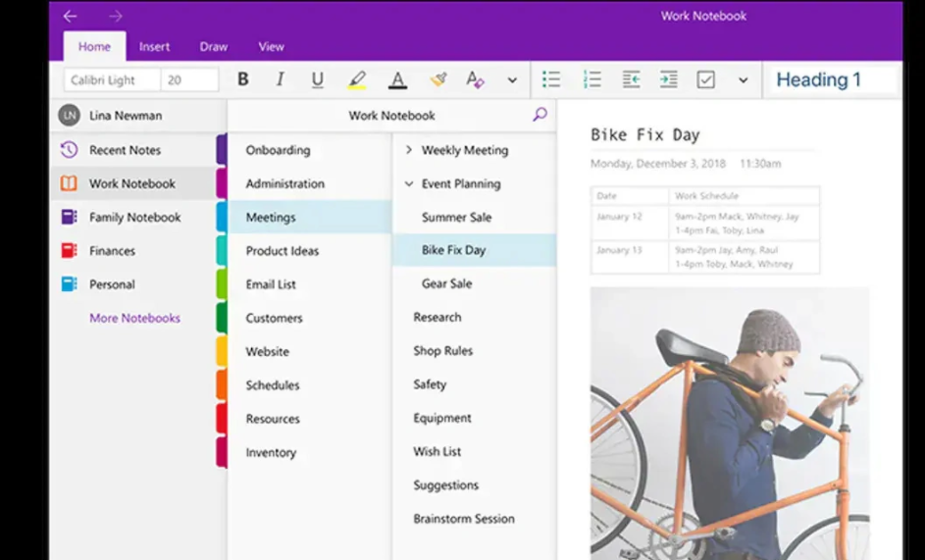The image size is (925, 560).
Task: Search the notebook with magnifier icon
Action: click(x=540, y=115)
